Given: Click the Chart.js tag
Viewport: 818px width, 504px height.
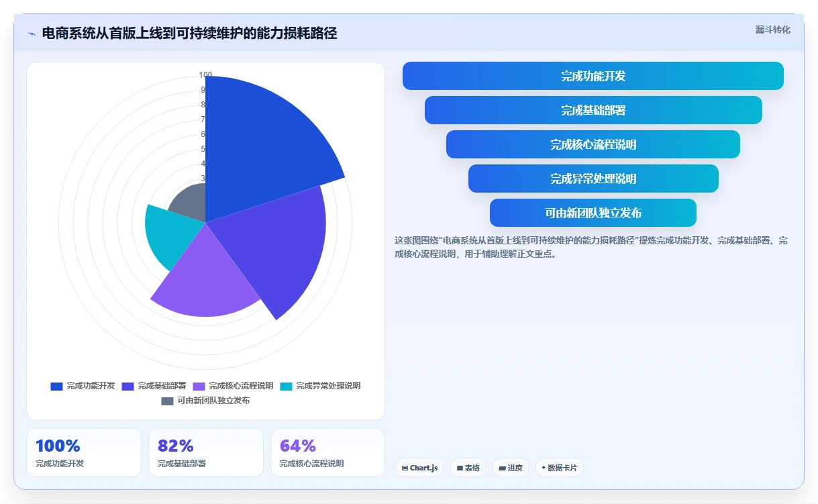Looking at the screenshot, I should coord(419,468).
